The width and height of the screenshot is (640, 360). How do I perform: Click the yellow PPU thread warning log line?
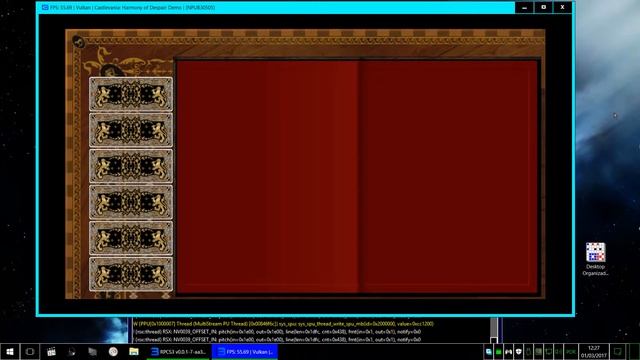pos(284,324)
